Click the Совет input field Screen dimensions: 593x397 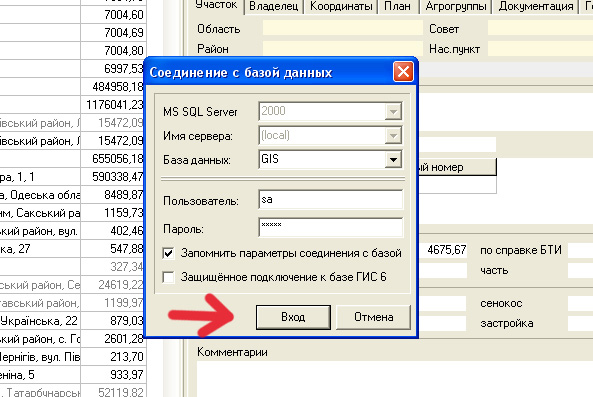[540, 28]
